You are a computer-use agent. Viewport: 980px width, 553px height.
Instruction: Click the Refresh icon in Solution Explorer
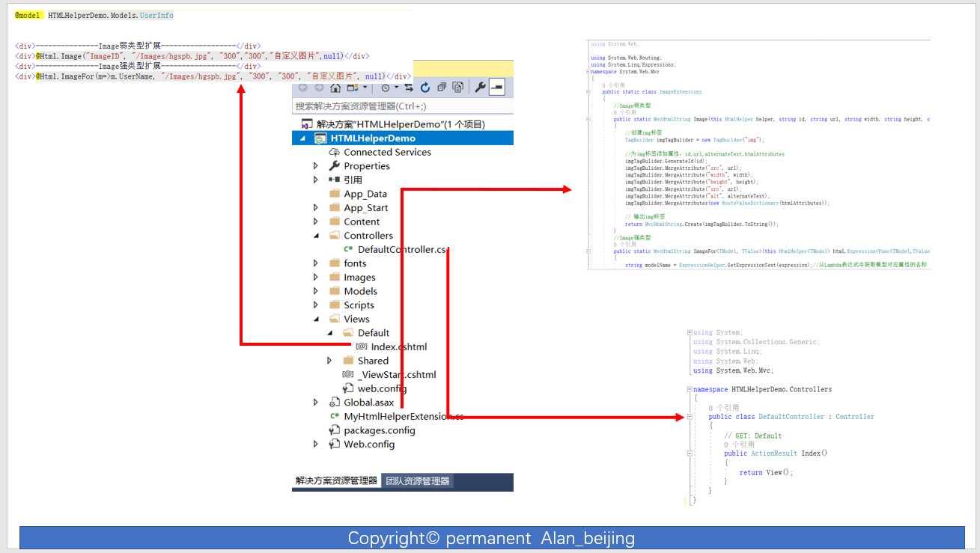click(425, 88)
